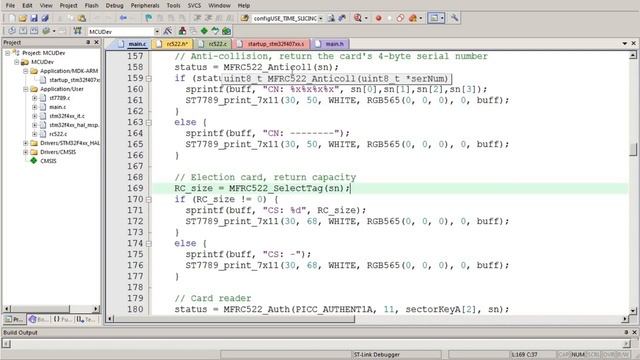Viewport: 640px width, 360px height.
Task: Open the debug session dropdown arrow
Action: [366, 18]
